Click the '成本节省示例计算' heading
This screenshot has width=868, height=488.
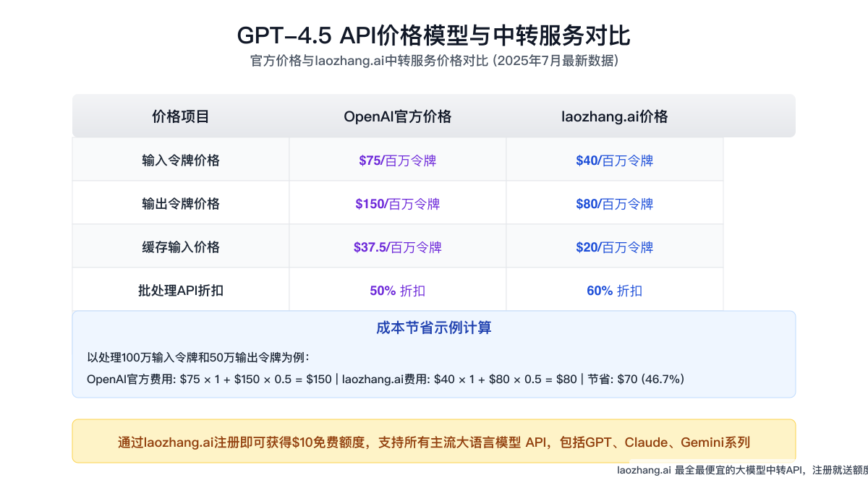[434, 328]
